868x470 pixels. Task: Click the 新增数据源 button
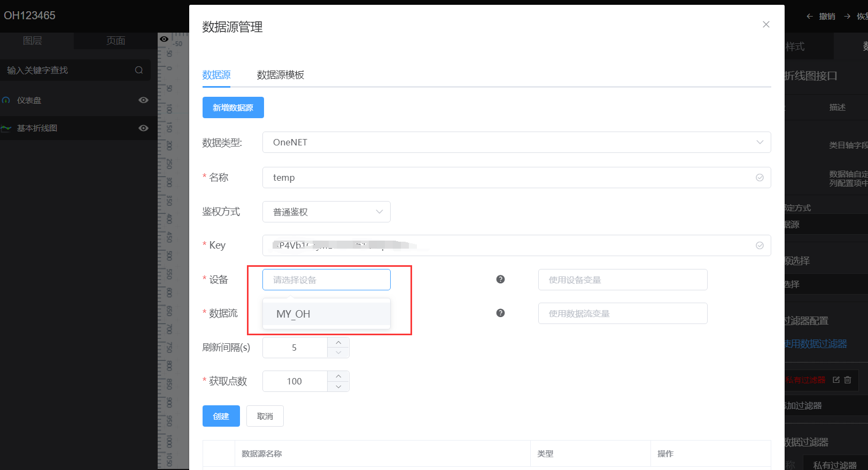(x=233, y=107)
